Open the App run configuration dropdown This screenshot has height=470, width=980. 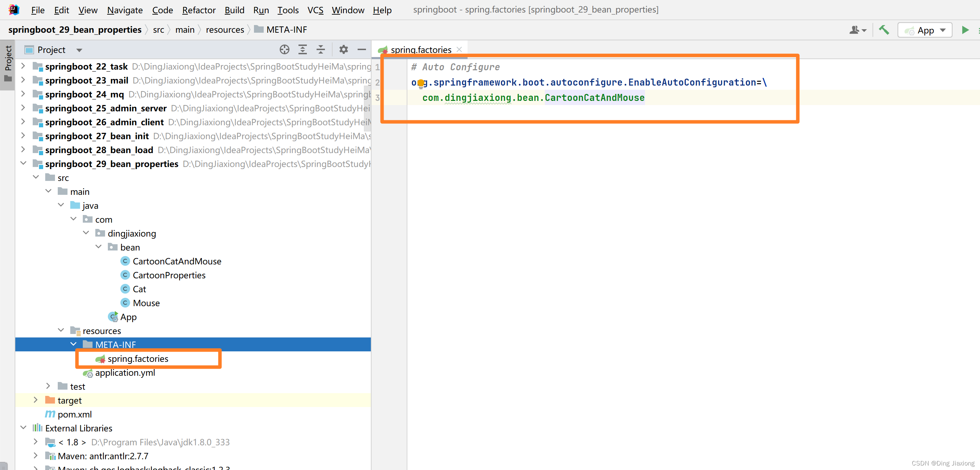pyautogui.click(x=924, y=30)
